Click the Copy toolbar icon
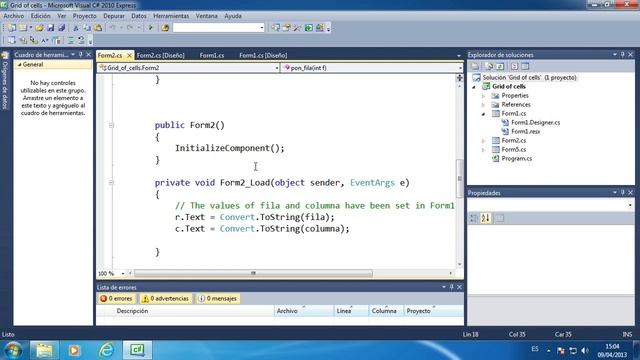 coord(87,28)
